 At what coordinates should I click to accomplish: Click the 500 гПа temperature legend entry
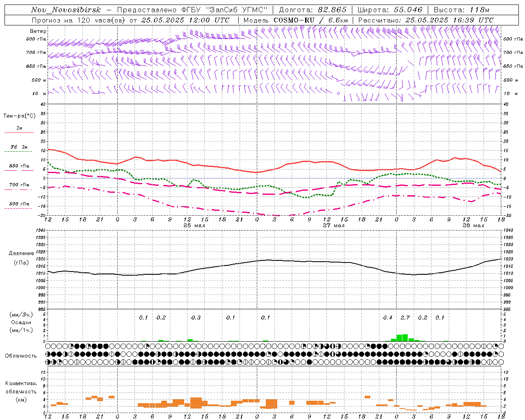click(x=19, y=204)
